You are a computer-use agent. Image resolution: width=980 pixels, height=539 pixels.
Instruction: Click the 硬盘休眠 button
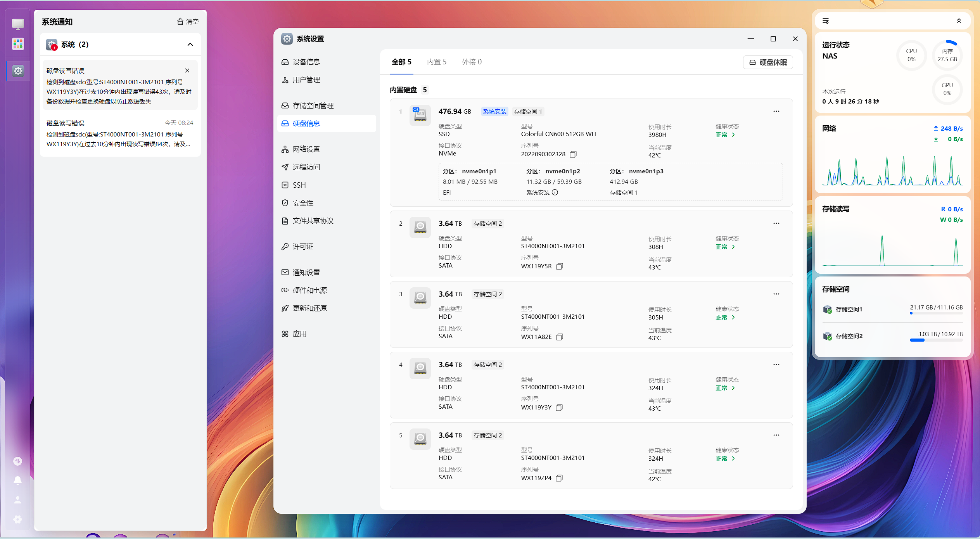pos(768,62)
